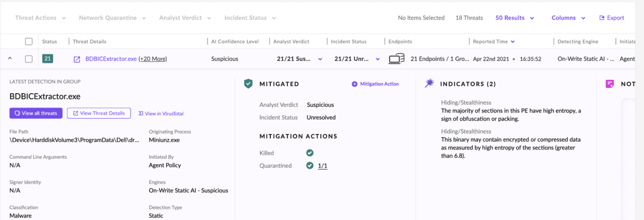Change the 50 Results page size
The height and width of the screenshot is (220, 644).
click(x=514, y=18)
